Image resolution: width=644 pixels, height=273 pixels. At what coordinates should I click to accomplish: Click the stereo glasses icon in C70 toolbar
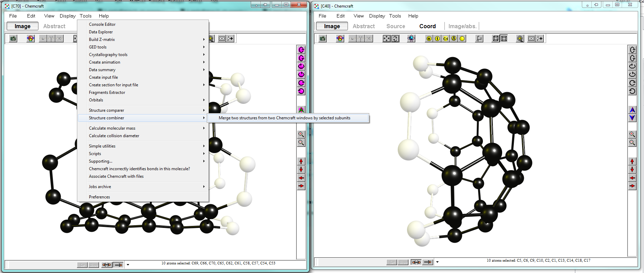222,39
